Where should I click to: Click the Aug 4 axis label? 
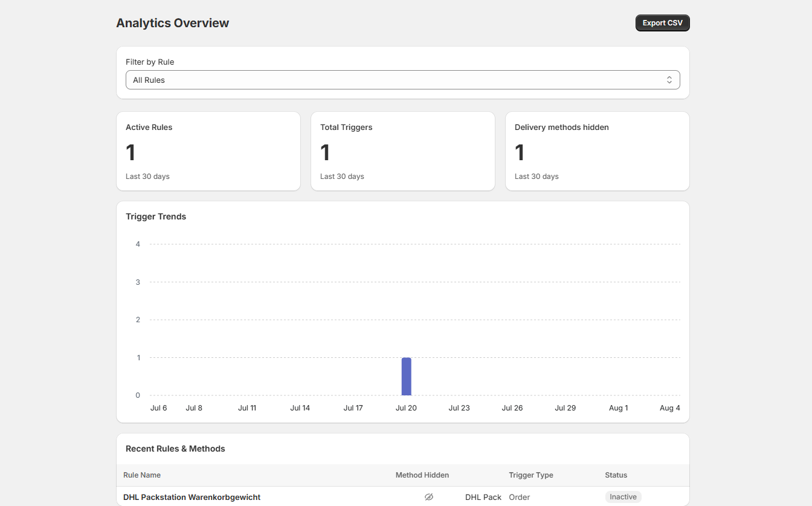[x=670, y=408]
